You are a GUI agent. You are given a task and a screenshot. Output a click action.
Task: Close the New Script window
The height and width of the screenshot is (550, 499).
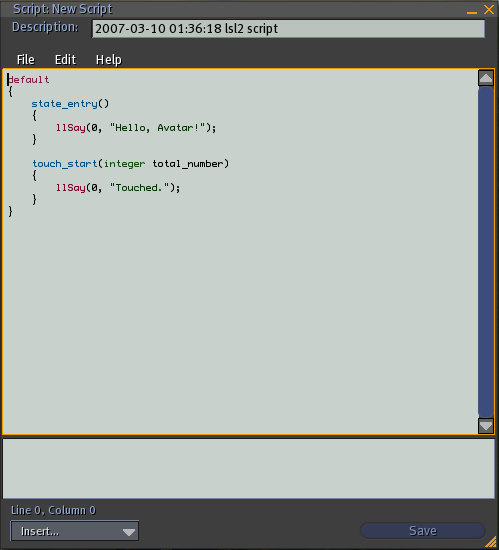pyautogui.click(x=489, y=9)
